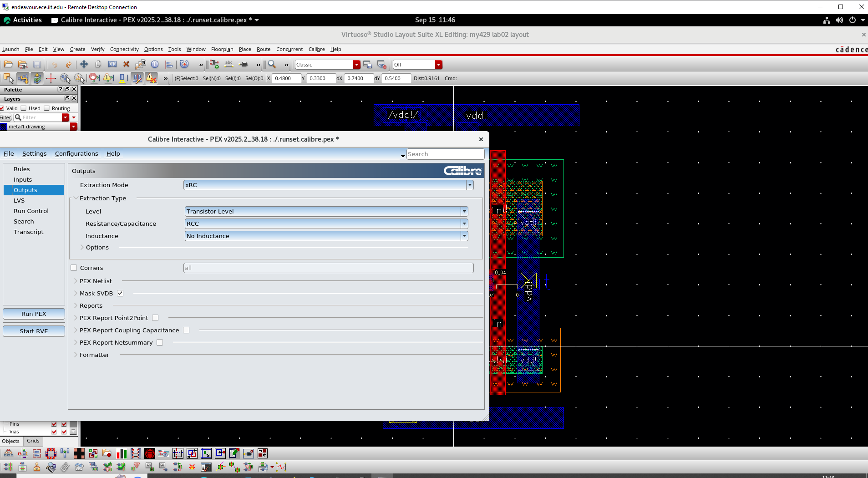Viewport: 868px width, 478px height.
Task: Click the black cross pattern icon in the bottom toolbar
Action: (x=79, y=453)
